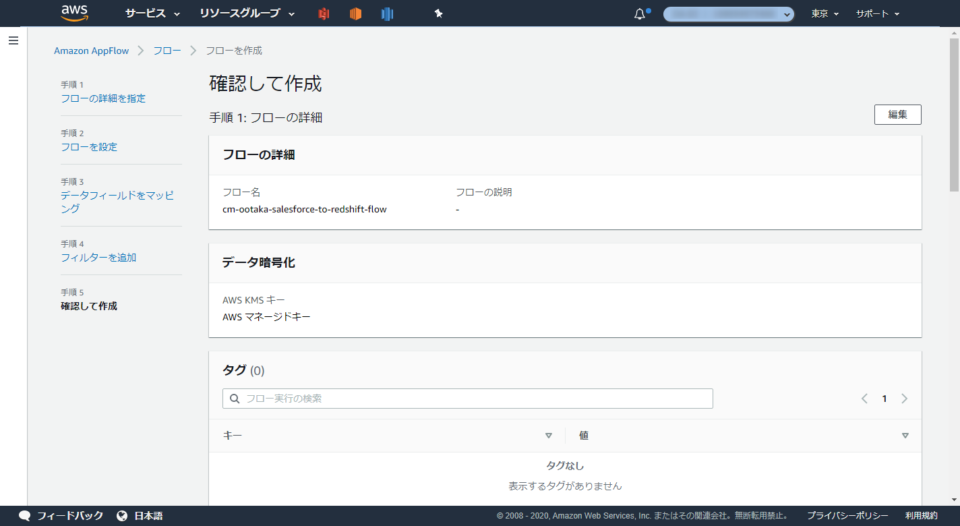Open the リソースグループ menu

(x=247, y=13)
